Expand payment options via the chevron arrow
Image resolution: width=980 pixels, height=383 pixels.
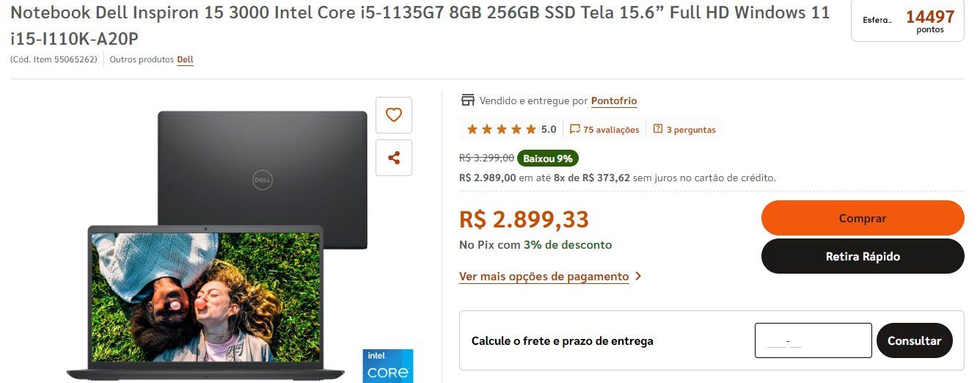point(638,277)
